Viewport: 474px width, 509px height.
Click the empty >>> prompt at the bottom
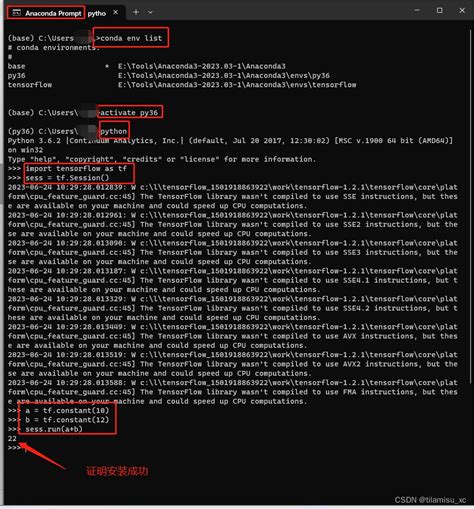pos(14,448)
